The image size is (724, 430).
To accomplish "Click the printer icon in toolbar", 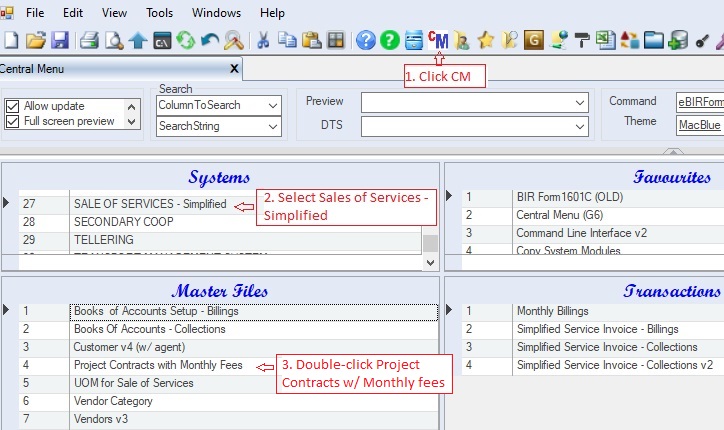I will point(89,40).
